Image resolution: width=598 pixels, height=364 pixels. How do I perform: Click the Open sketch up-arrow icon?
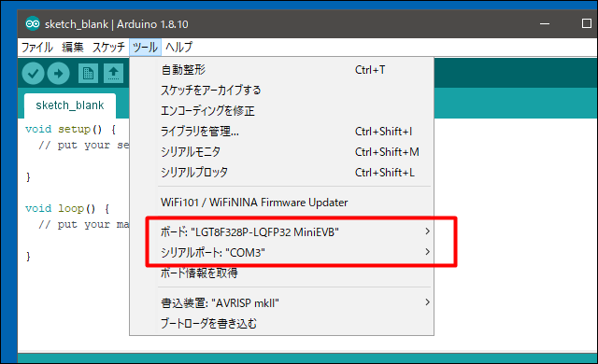(113, 74)
